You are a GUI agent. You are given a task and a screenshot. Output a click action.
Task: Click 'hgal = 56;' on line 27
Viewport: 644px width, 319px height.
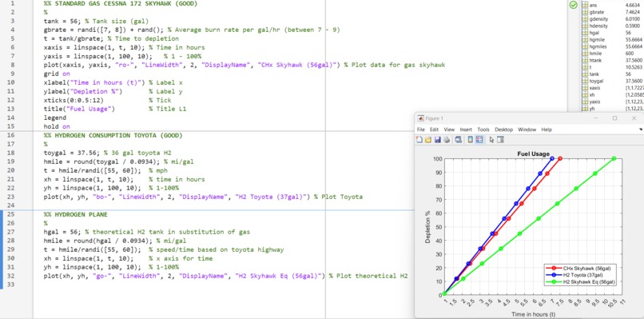click(x=62, y=232)
